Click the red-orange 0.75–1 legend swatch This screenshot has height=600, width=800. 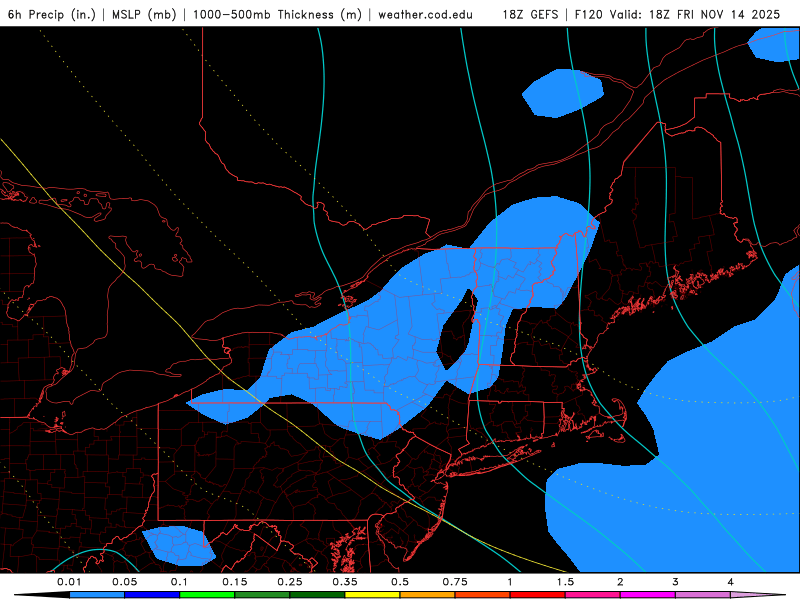pos(483,595)
